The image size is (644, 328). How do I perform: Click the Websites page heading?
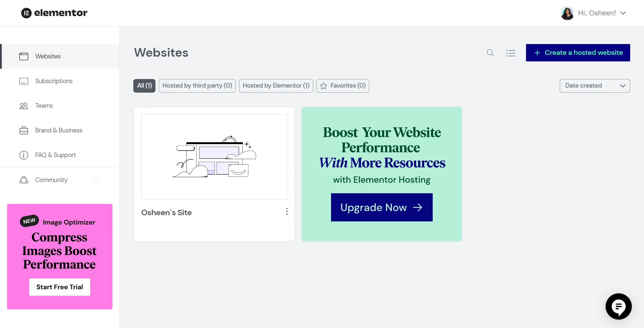(161, 53)
